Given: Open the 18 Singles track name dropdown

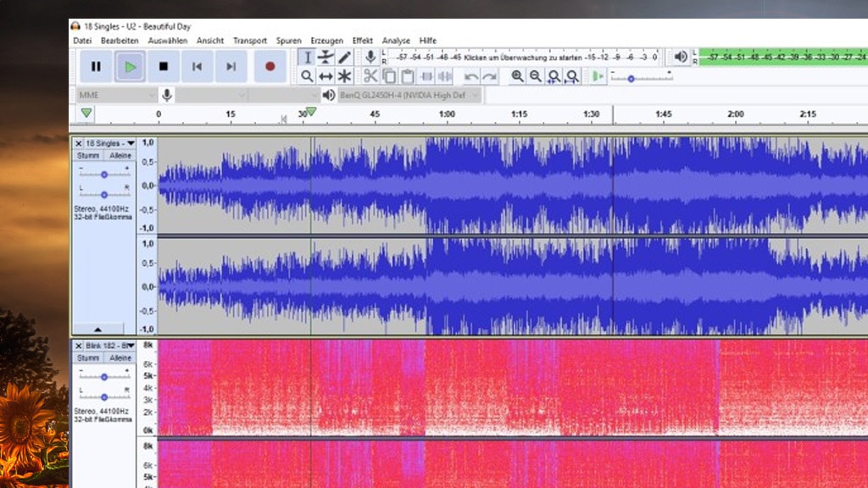Looking at the screenshot, I should (x=110, y=143).
